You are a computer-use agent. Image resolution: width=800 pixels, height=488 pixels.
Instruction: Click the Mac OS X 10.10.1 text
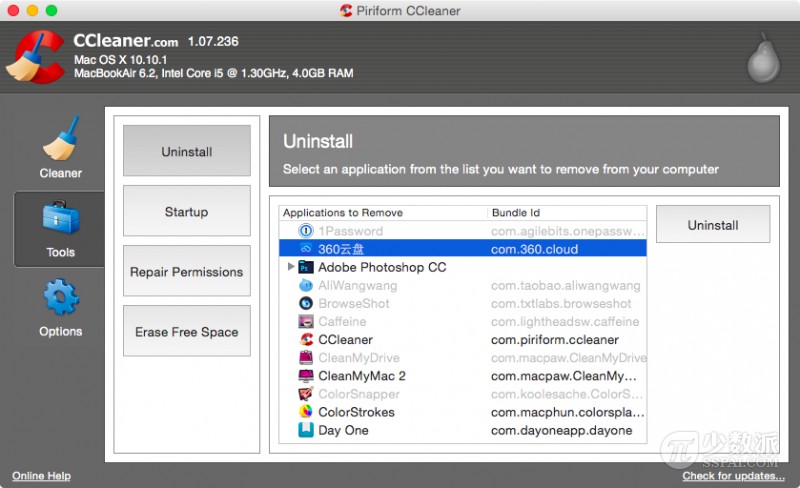120,60
